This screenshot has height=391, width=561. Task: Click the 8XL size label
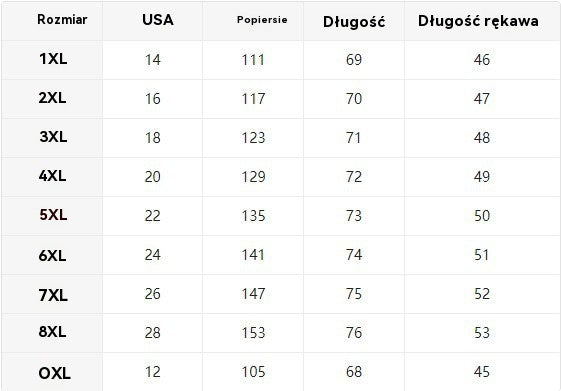point(53,332)
